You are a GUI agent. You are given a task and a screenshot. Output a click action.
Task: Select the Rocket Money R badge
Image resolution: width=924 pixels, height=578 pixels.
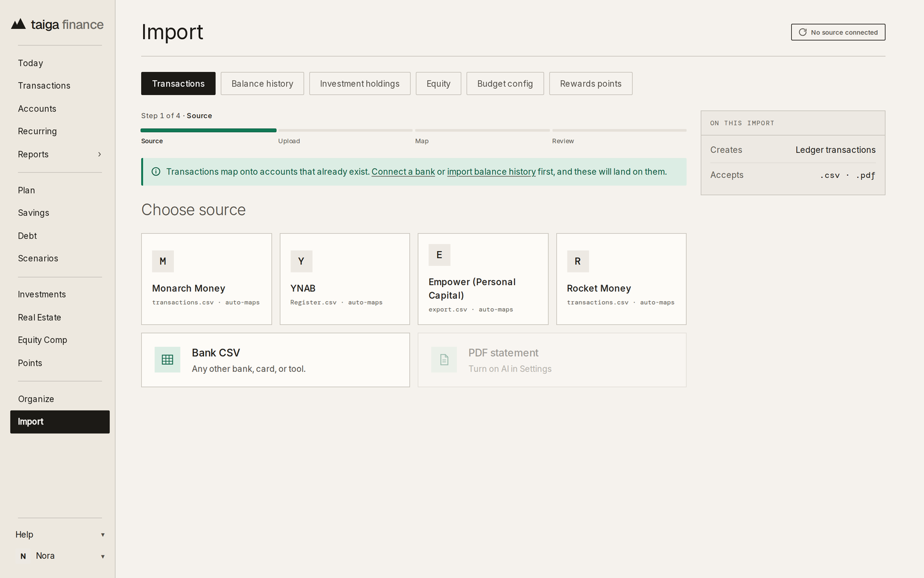coord(578,261)
